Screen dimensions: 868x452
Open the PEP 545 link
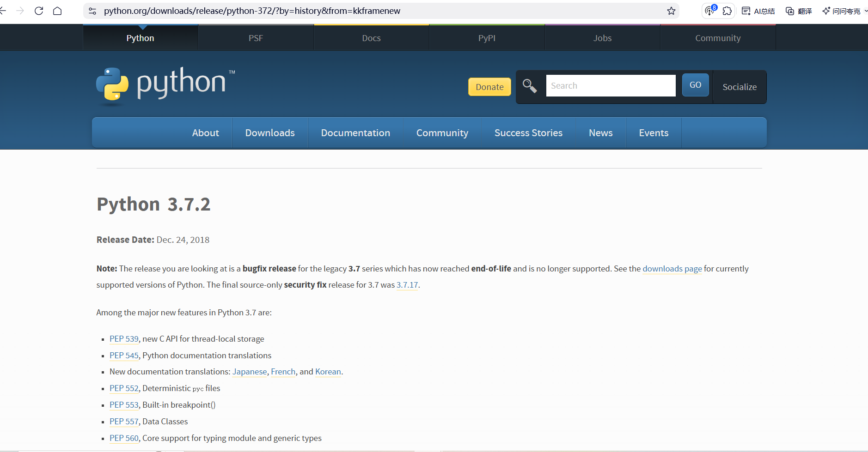(124, 356)
